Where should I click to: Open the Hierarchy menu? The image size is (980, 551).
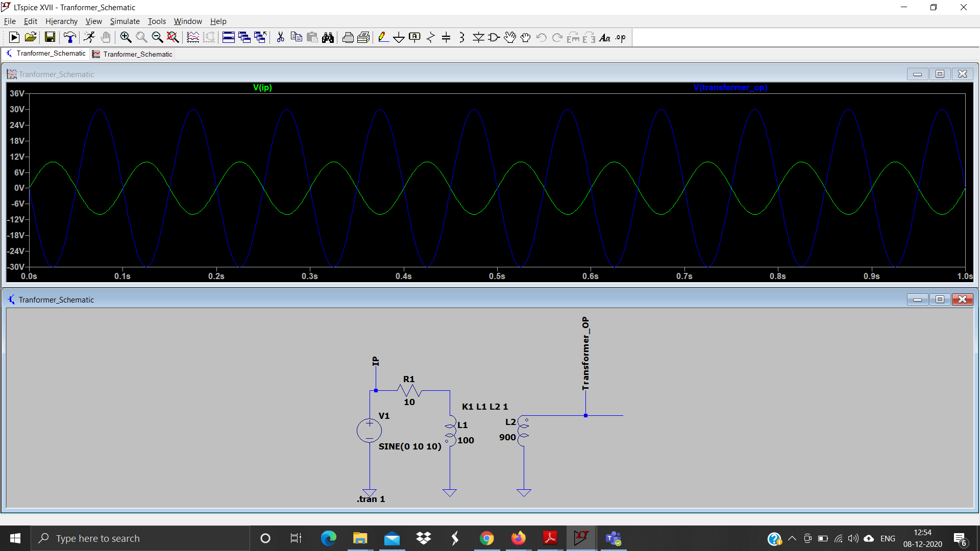click(61, 21)
